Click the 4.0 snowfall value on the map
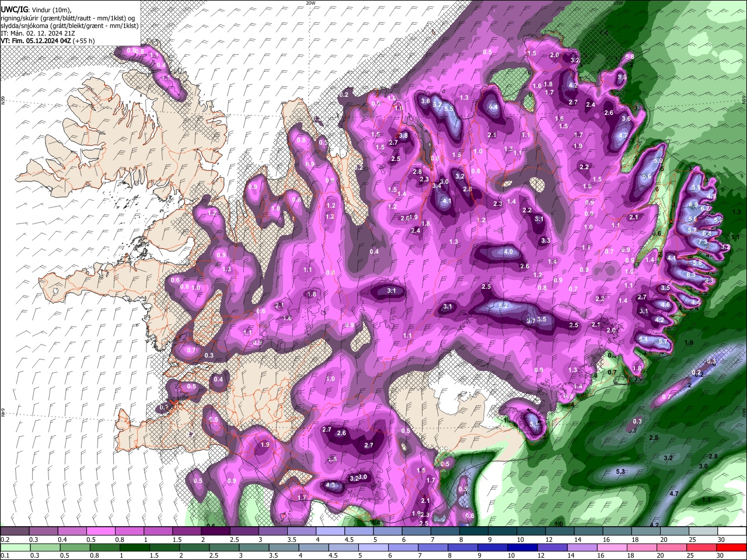 tap(508, 252)
